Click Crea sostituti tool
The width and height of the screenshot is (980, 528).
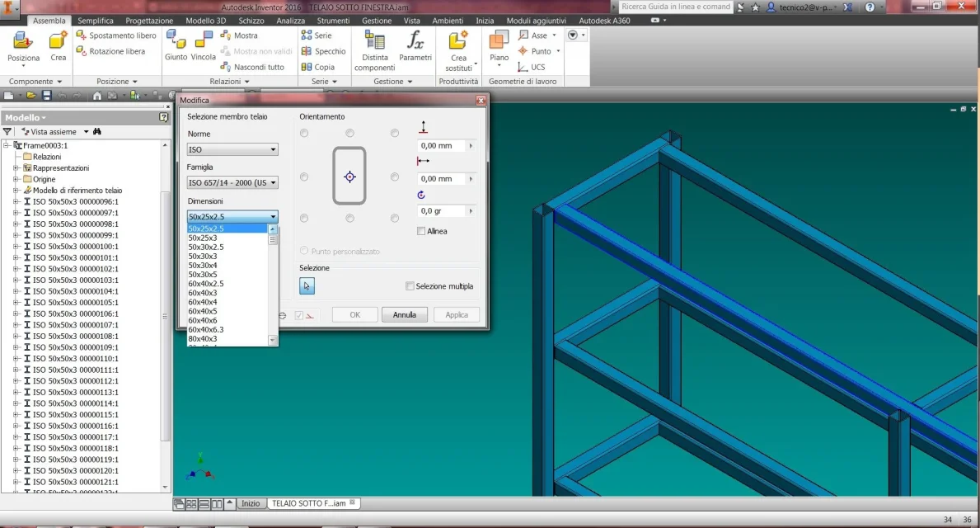click(458, 50)
